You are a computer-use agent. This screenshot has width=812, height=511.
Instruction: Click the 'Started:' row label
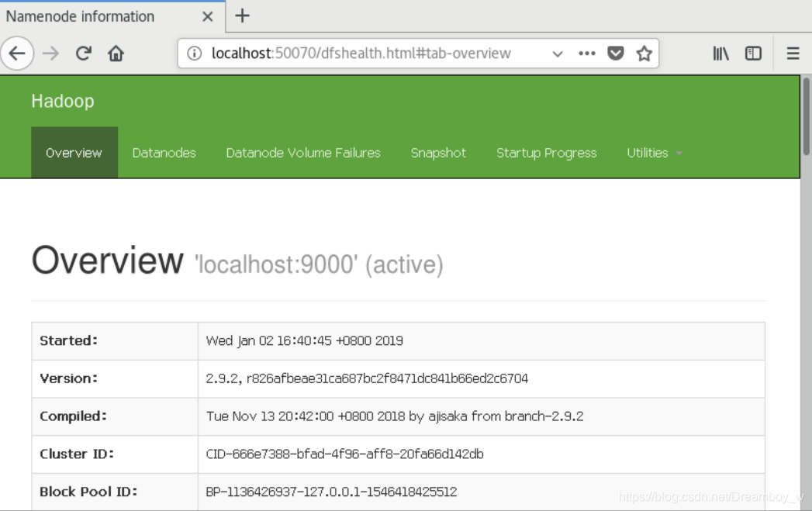[x=68, y=340]
